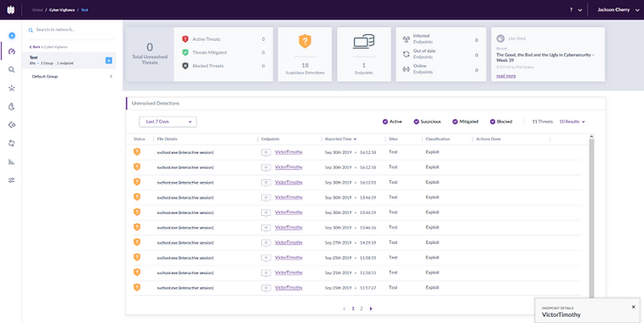Uncheck the Suspicious filter checkbox
The width and height of the screenshot is (644, 323).
point(417,122)
